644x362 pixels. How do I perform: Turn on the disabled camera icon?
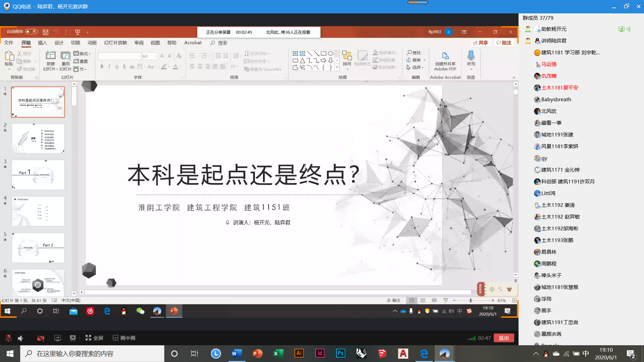pyautogui.click(x=41, y=338)
